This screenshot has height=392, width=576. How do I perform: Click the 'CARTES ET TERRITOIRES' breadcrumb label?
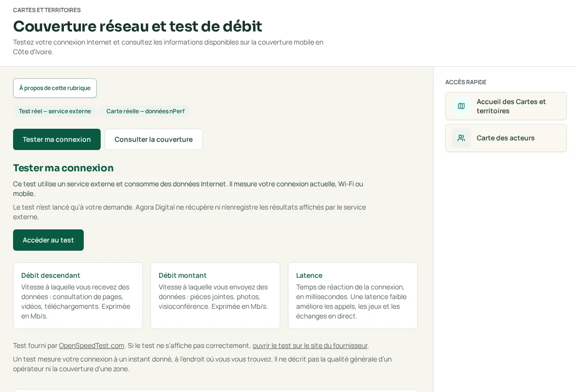pyautogui.click(x=47, y=10)
